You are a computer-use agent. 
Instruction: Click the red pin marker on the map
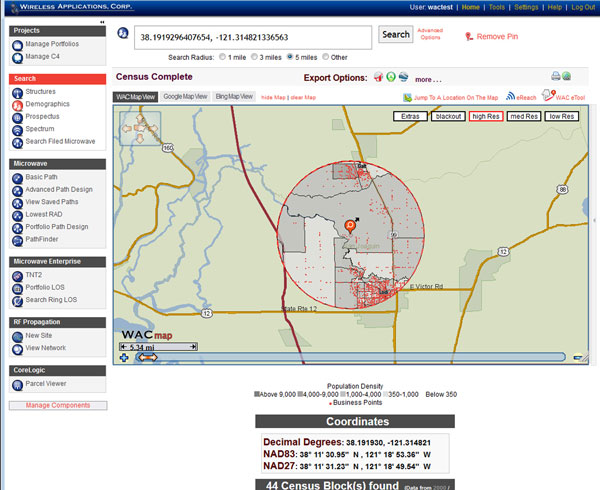pos(350,226)
